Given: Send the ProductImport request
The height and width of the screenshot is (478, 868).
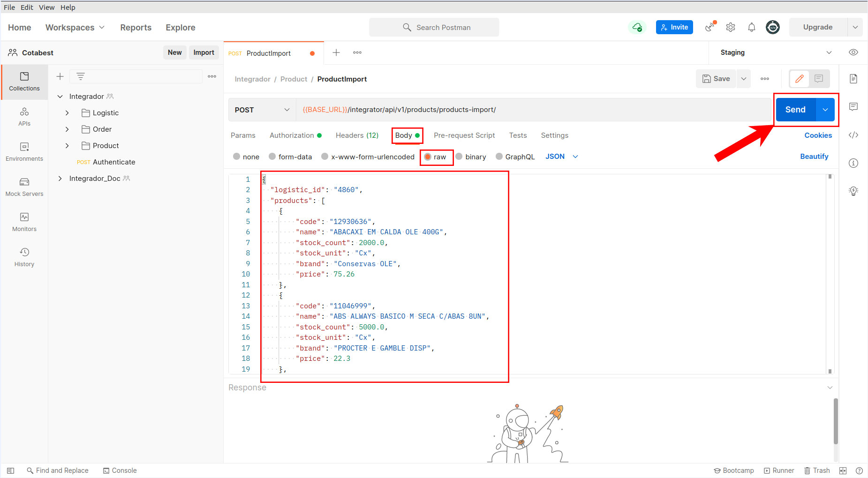Looking at the screenshot, I should point(796,110).
